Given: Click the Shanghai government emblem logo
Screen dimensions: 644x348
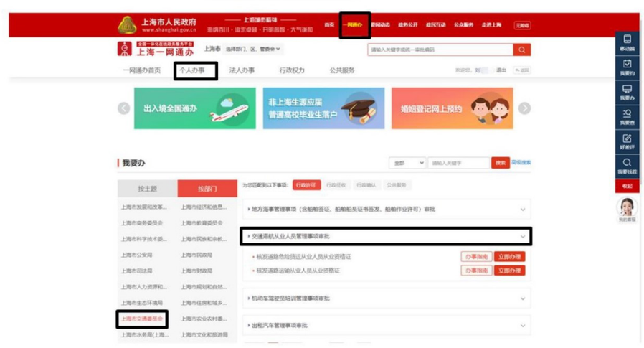Looking at the screenshot, I should pos(128,24).
